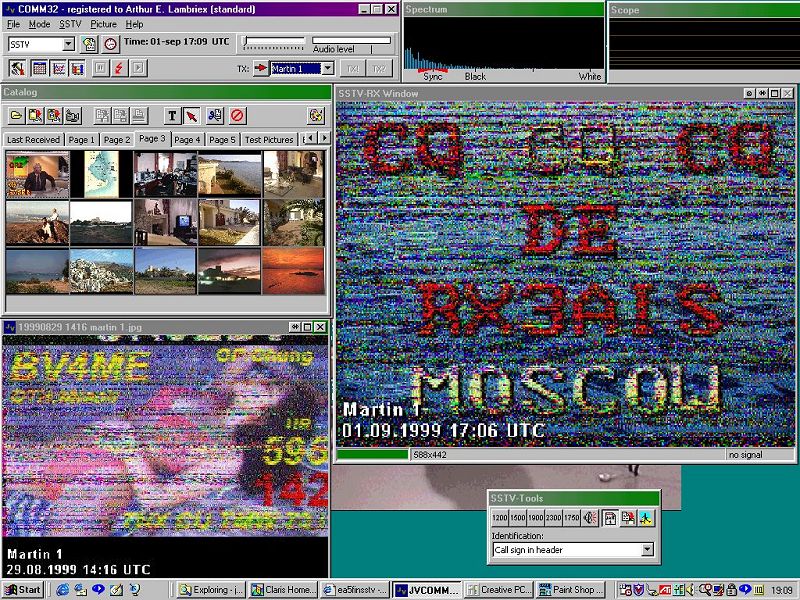Viewport: 800px width, 600px height.
Task: Switch to Last Received tab in Catalog
Action: pos(34,139)
